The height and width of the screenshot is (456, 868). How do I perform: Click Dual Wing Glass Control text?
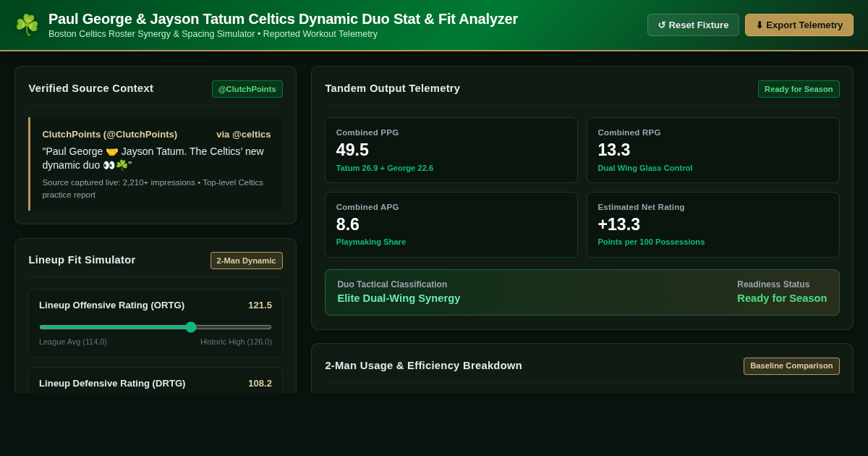[x=645, y=168]
